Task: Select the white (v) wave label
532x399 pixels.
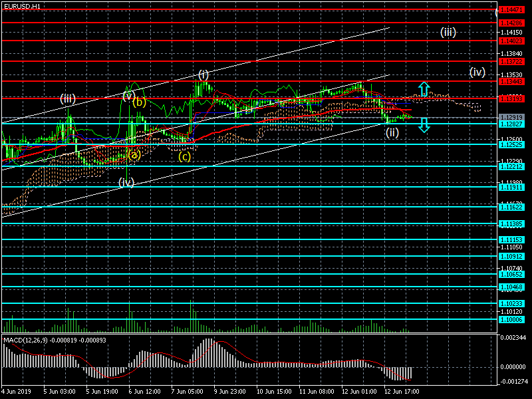Action: point(129,96)
